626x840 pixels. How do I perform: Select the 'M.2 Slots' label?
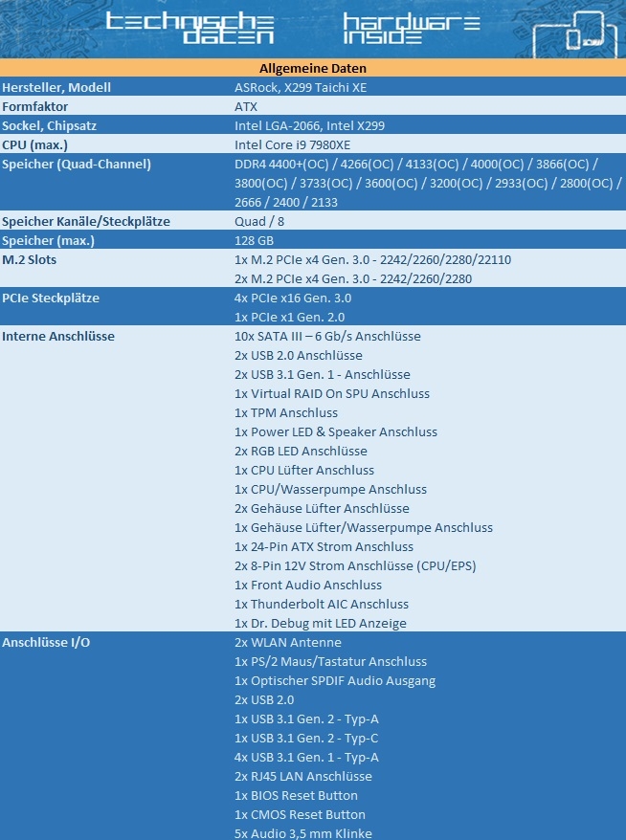tap(29, 260)
